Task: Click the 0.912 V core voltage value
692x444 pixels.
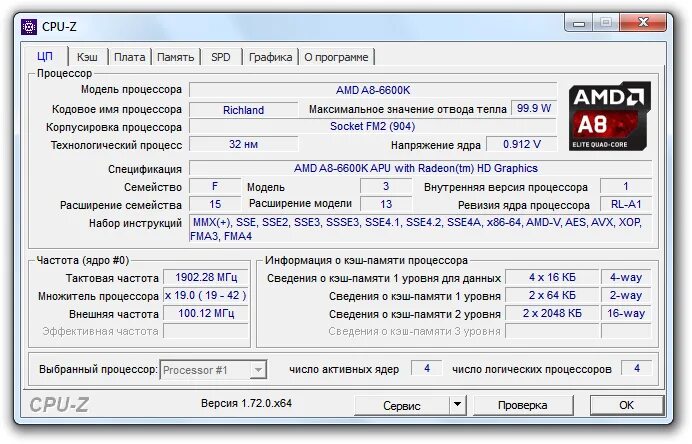Action: pyautogui.click(x=522, y=144)
